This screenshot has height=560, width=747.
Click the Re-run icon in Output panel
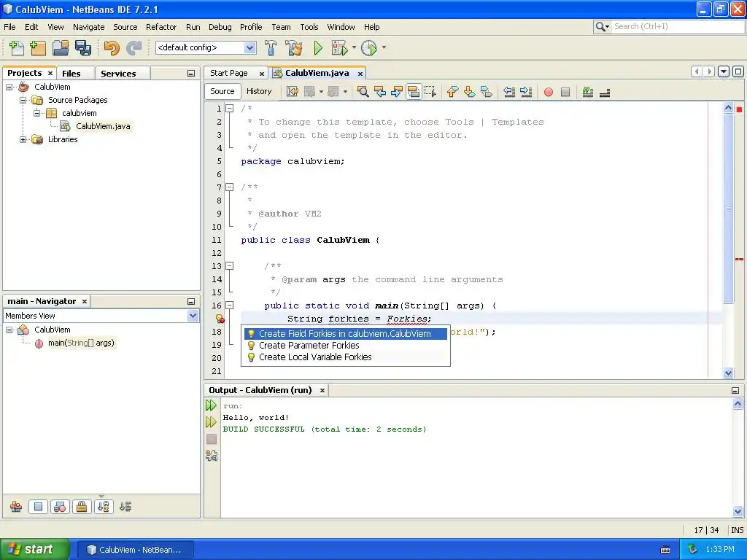(x=211, y=405)
